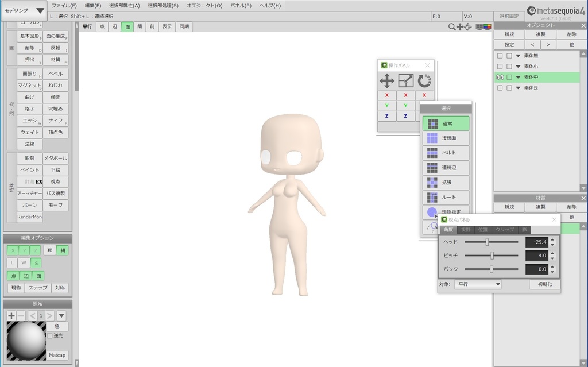Toggle lock checkbox of 素体中 object
Image resolution: width=588 pixels, height=367 pixels.
click(x=509, y=78)
